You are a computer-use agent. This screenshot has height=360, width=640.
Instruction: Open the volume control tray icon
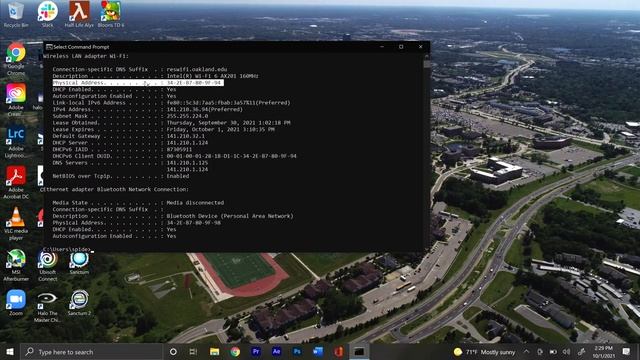point(567,351)
